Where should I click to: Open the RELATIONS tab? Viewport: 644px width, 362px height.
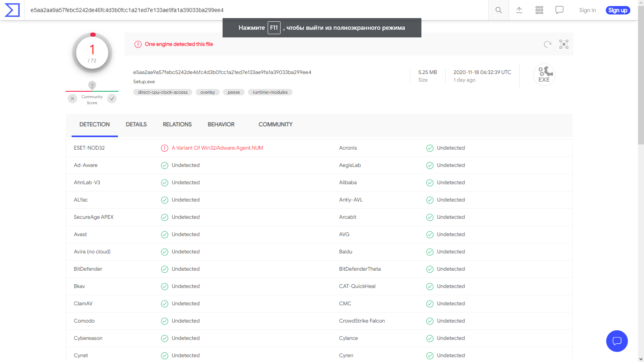coord(177,125)
